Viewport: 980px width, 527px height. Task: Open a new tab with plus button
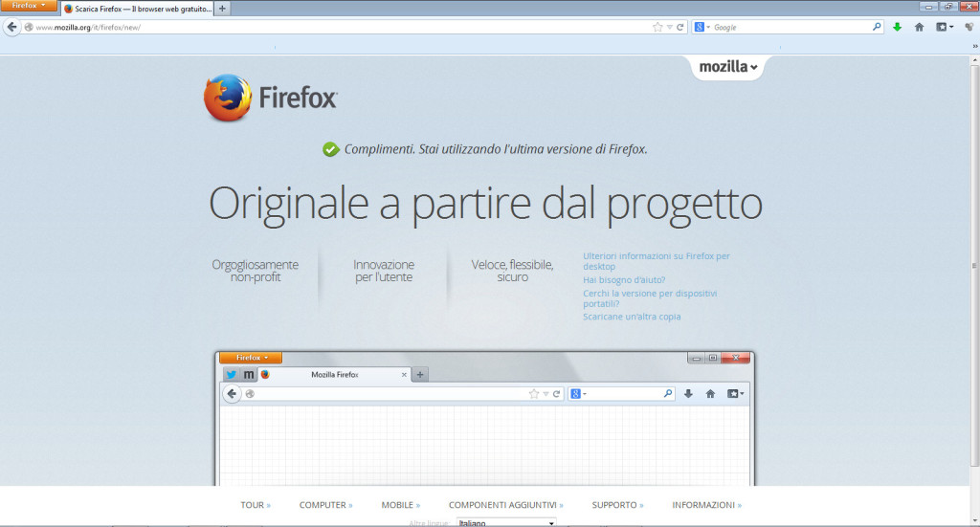pyautogui.click(x=223, y=8)
